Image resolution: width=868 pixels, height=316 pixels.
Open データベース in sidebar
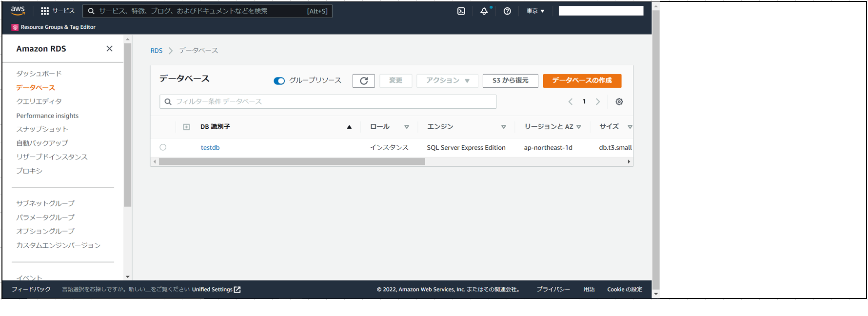click(36, 88)
